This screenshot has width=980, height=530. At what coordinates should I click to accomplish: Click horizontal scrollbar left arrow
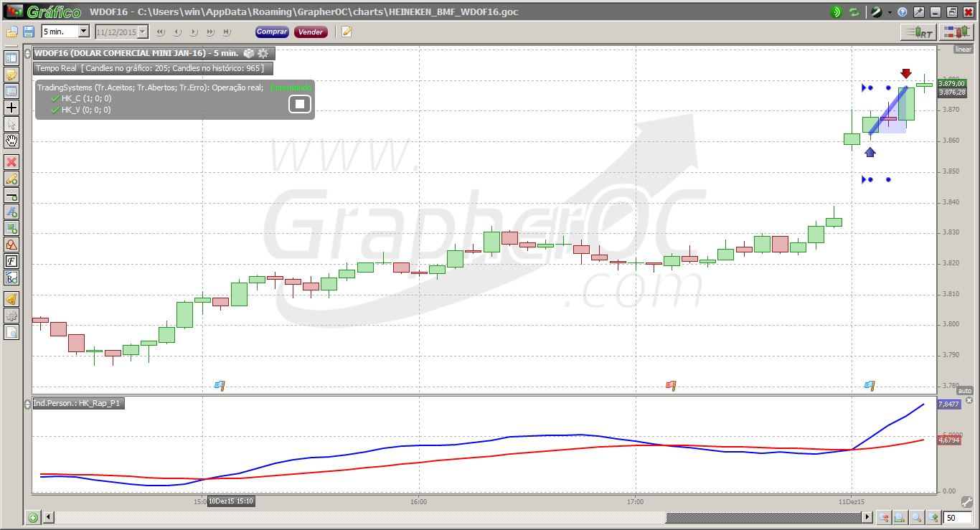(x=49, y=517)
